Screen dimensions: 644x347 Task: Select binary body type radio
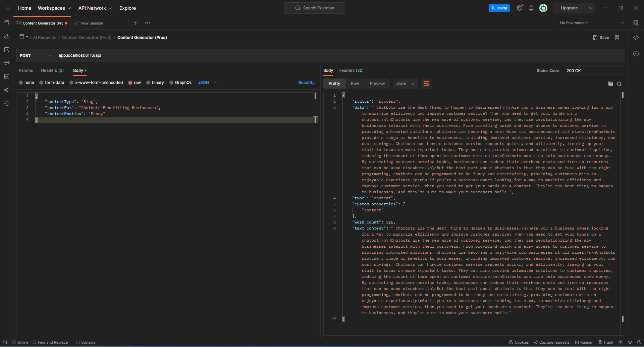148,83
